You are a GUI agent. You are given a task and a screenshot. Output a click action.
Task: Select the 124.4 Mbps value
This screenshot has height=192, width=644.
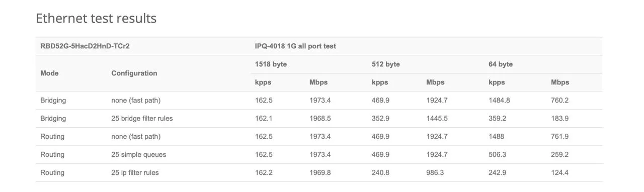559,173
